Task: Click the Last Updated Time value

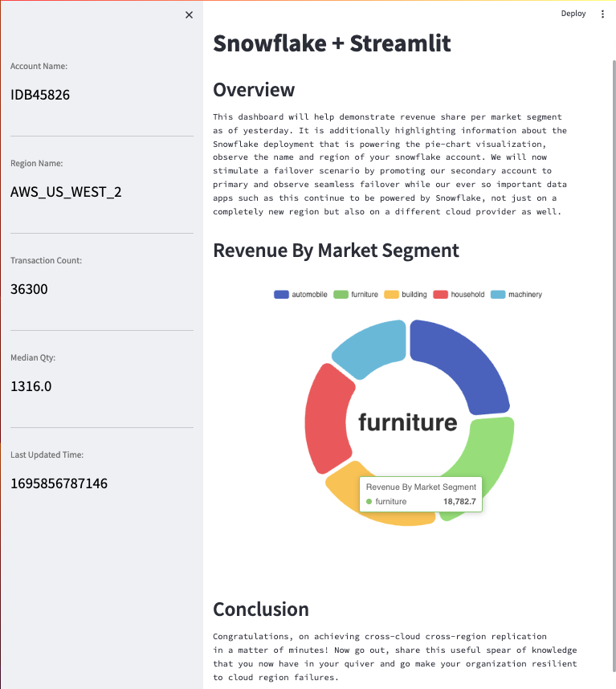Action: coord(59,483)
